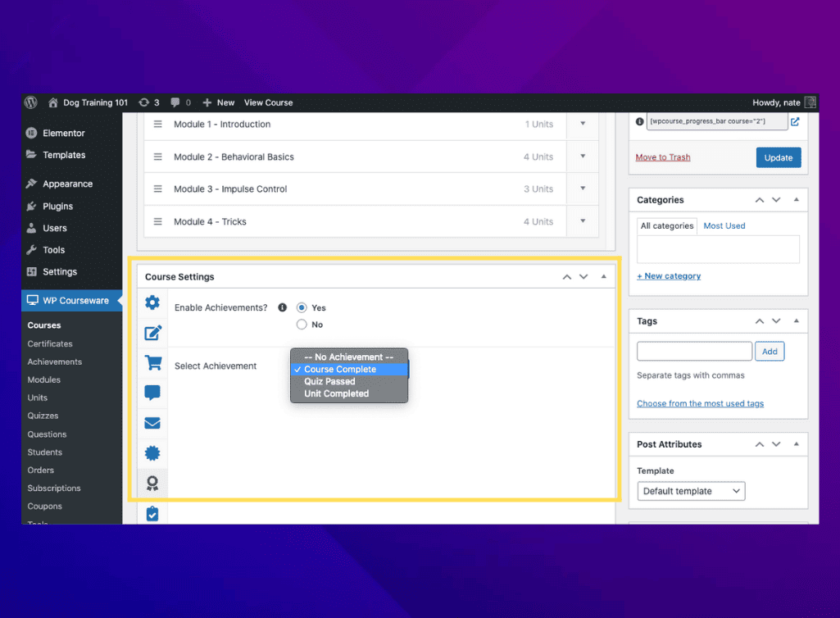This screenshot has width=840, height=618.
Task: Click the Add tag button
Action: point(770,351)
